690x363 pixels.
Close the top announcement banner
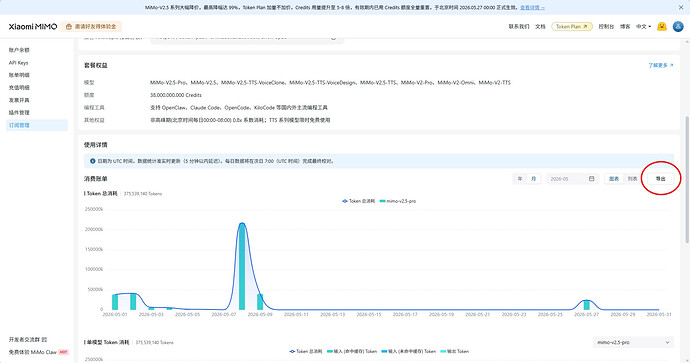(680, 7)
